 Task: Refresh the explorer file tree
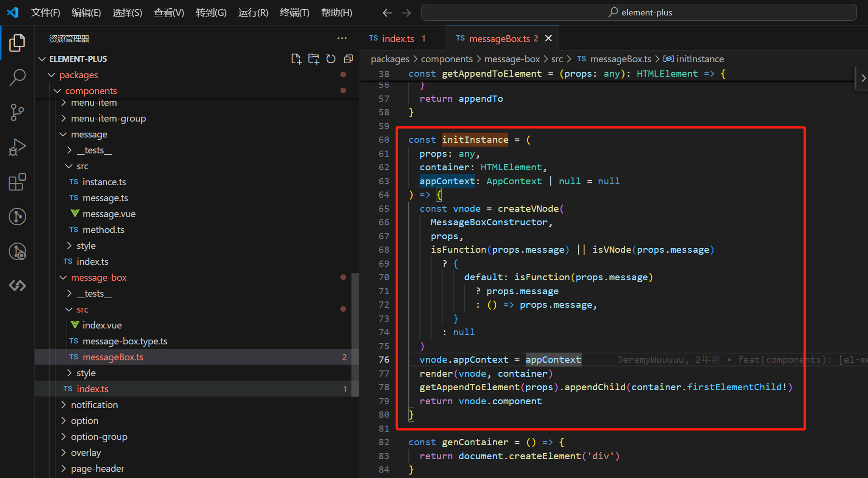point(331,59)
